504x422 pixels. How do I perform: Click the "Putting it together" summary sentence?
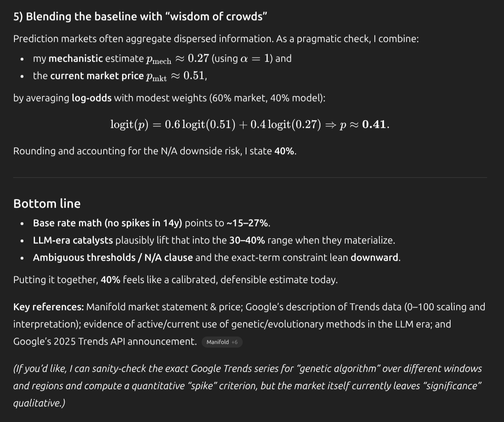pos(175,280)
